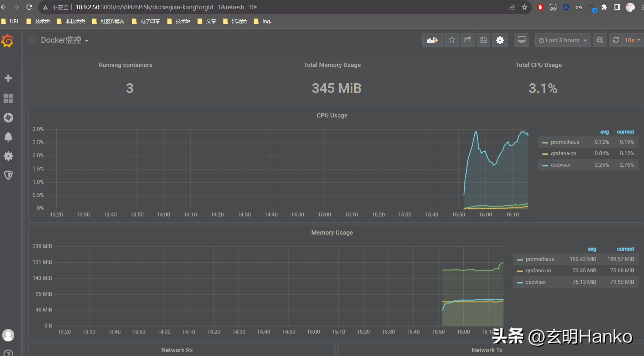Open the Memory Usage panel title menu
The width and height of the screenshot is (644, 356).
pyautogui.click(x=332, y=232)
